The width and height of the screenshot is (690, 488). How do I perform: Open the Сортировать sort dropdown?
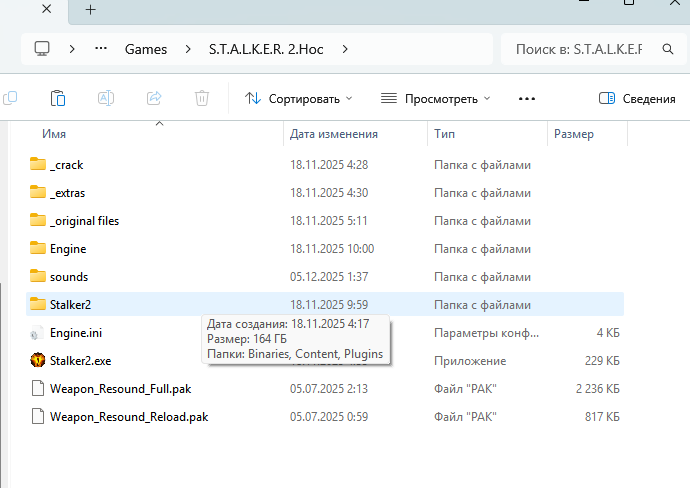pos(299,99)
